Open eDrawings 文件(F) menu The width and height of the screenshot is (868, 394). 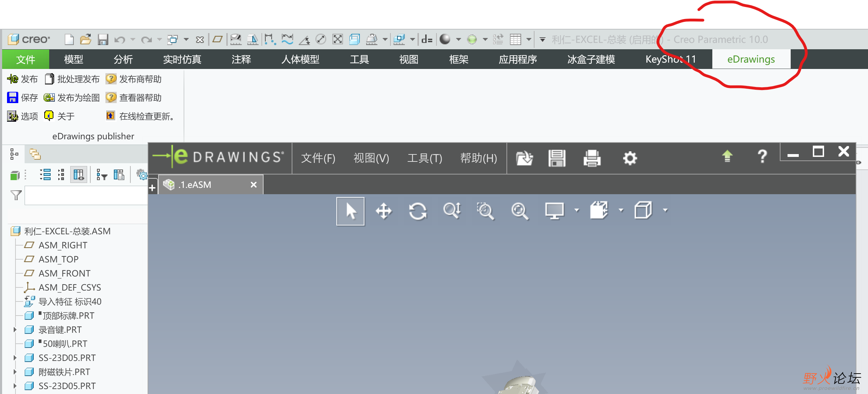coord(318,158)
